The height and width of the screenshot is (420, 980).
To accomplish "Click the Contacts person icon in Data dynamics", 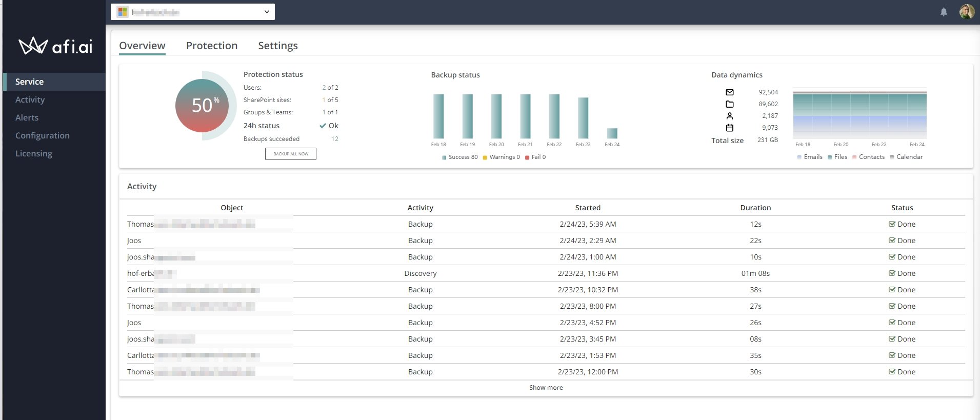I will tap(730, 116).
